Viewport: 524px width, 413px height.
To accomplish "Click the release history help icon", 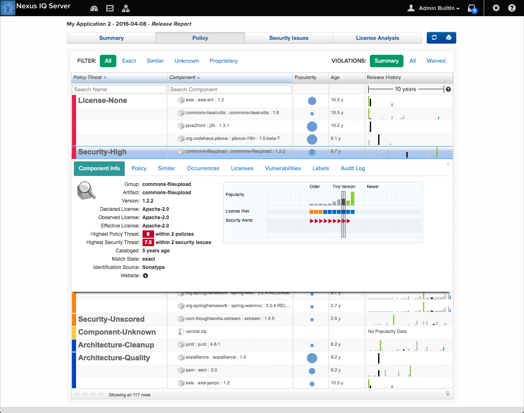I will (448, 89).
